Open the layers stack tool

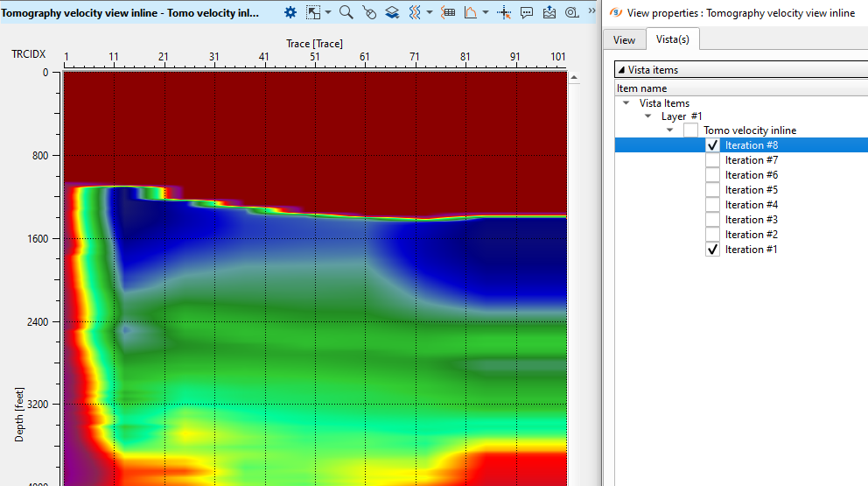click(x=392, y=12)
